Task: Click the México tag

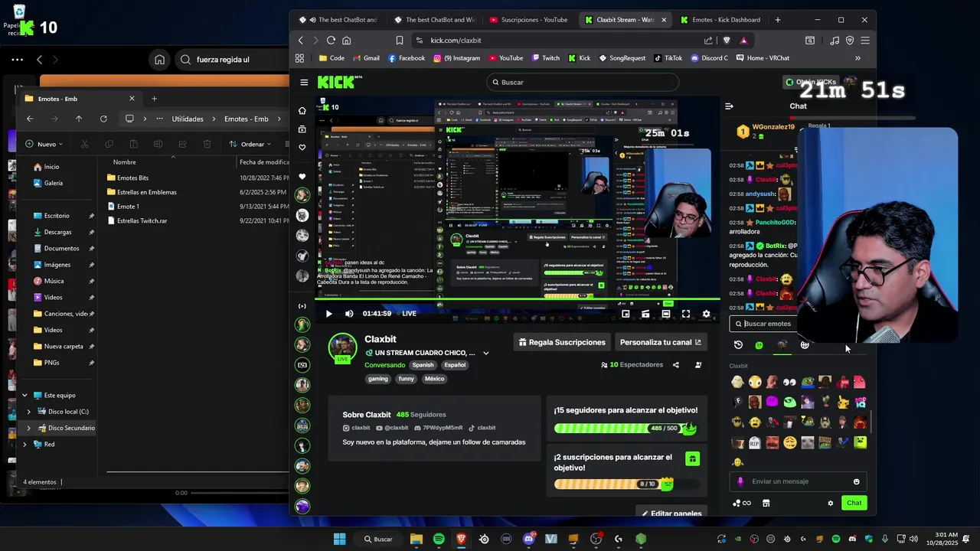Action: [434, 379]
